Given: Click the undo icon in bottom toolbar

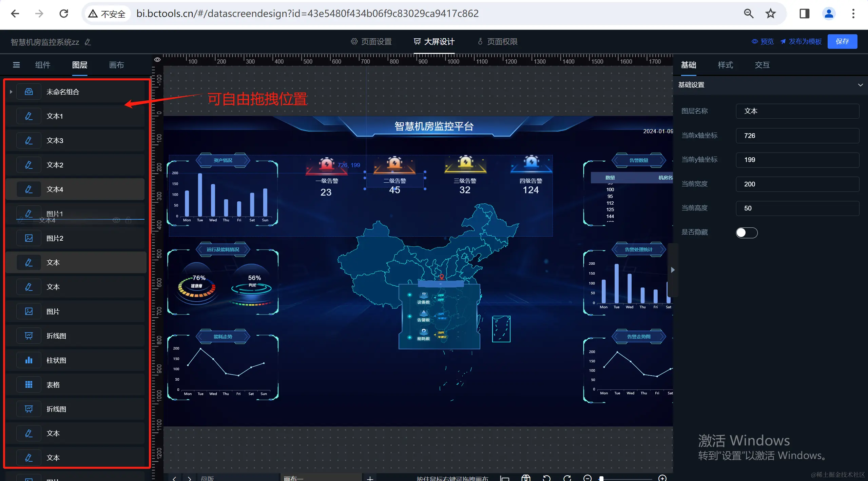Looking at the screenshot, I should 546,478.
